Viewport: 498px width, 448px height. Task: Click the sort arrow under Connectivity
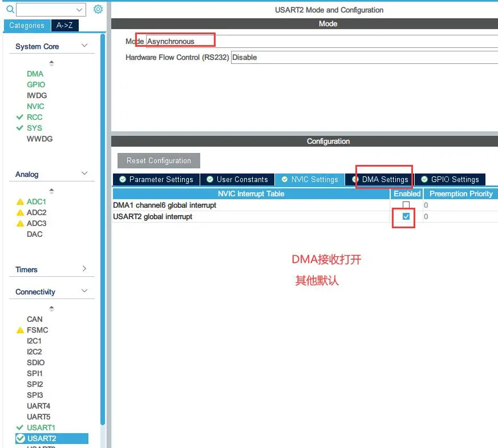click(x=52, y=309)
